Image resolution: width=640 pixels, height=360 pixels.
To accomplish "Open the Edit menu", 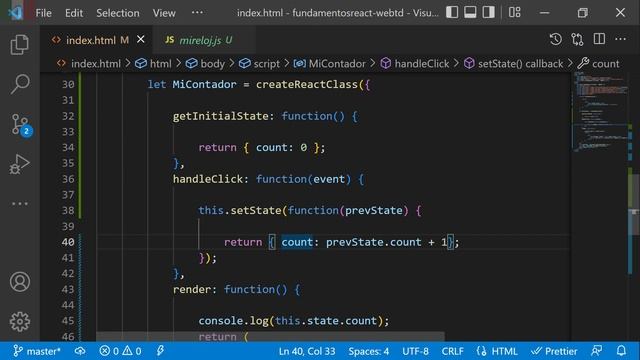I will click(74, 13).
